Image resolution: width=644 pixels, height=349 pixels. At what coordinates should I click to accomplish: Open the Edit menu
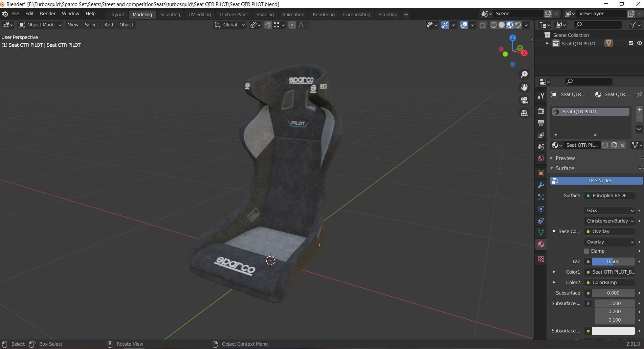point(29,14)
